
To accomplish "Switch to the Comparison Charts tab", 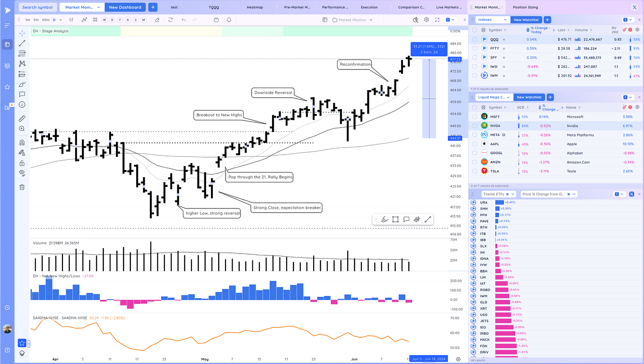I will (x=411, y=8).
